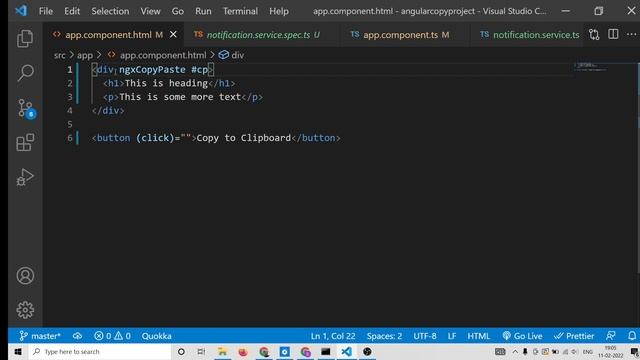The width and height of the screenshot is (640, 360).
Task: Open errors and warnings count in status bar
Action: [113, 336]
